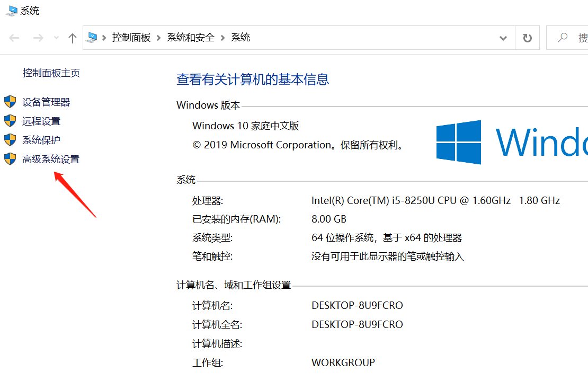Viewport: 588px width, 381px height.
Task: Click shield icon beside 高级系统设置
Action: point(10,158)
